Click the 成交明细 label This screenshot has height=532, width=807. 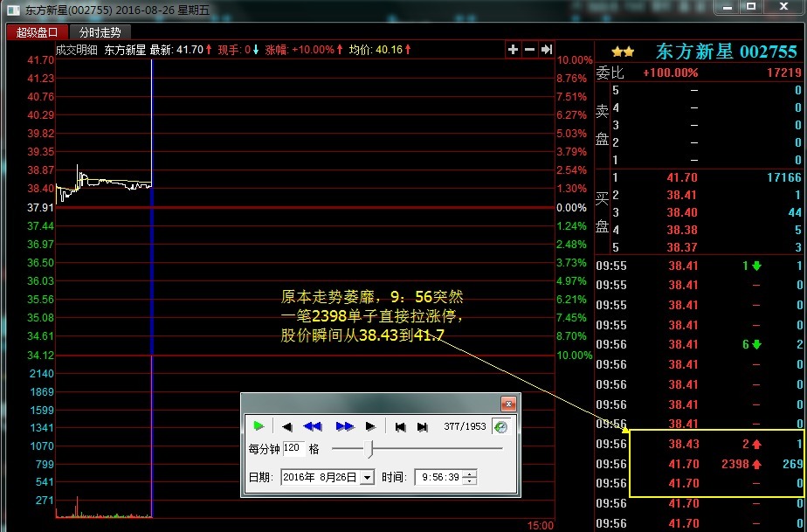click(77, 50)
